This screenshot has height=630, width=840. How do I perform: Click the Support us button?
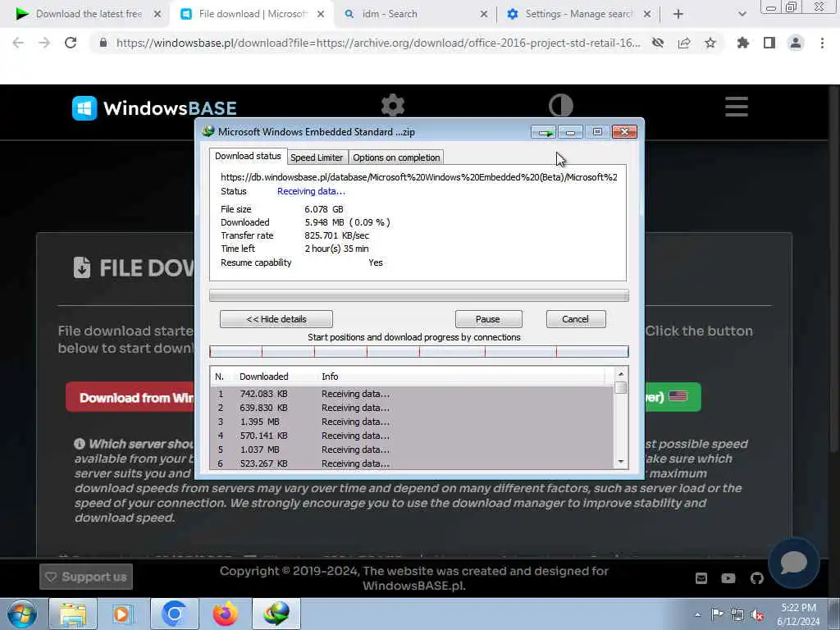pos(86,577)
